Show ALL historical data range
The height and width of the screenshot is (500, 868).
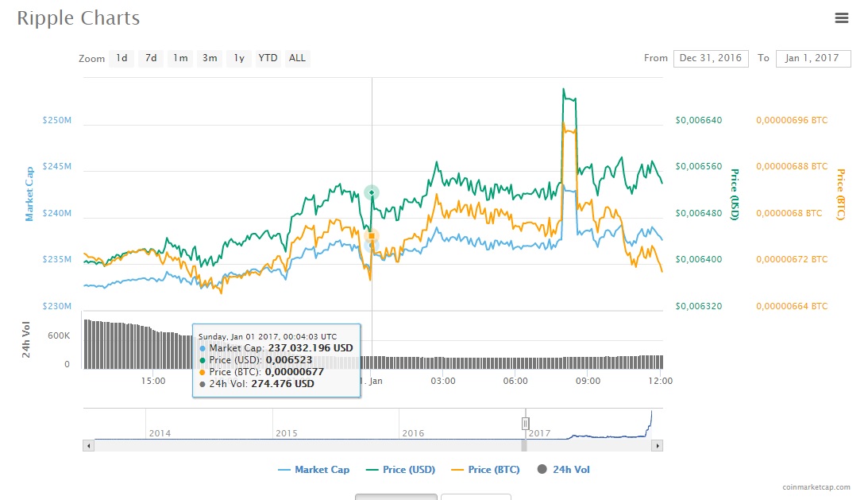297,58
